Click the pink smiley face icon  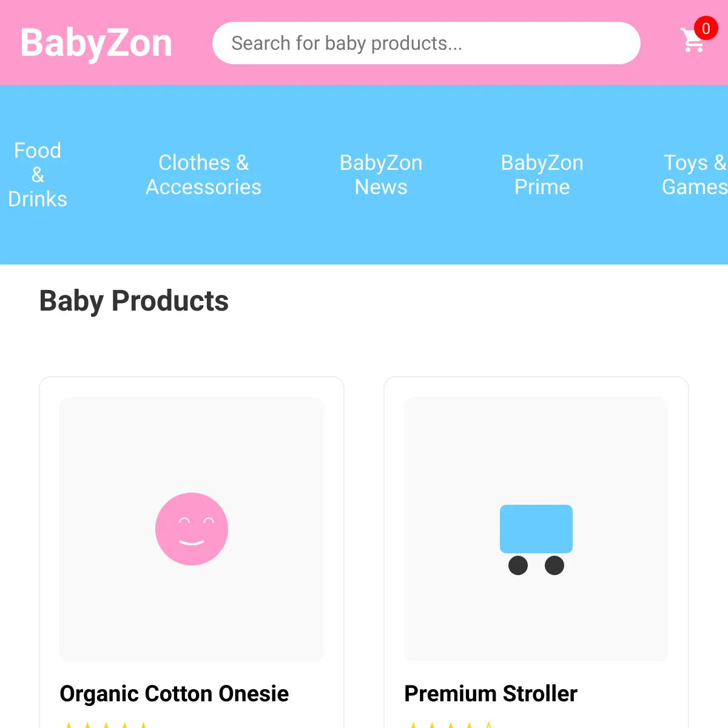(x=192, y=529)
